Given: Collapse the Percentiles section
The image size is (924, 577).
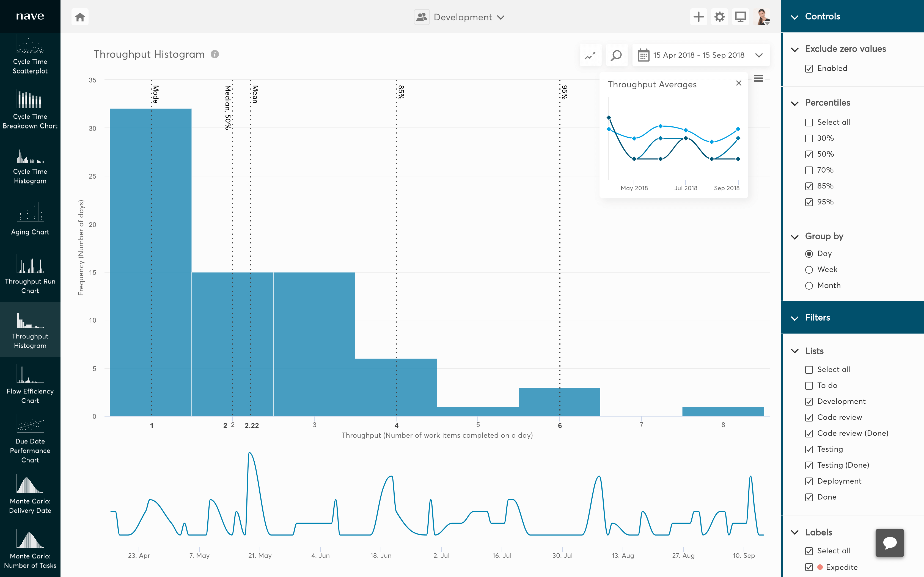Looking at the screenshot, I should tap(795, 103).
